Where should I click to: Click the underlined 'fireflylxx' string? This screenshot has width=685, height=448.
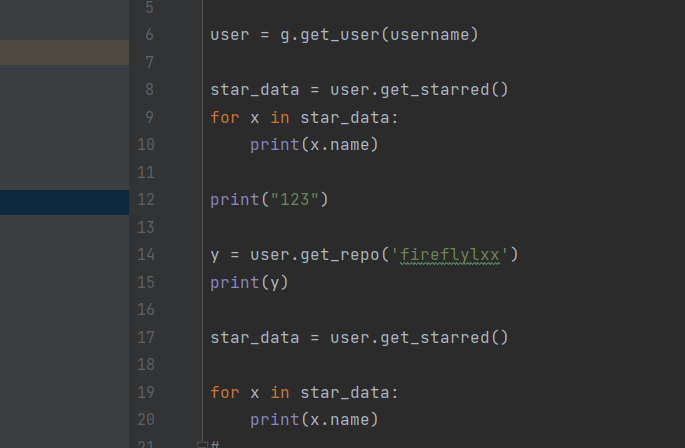coord(450,255)
